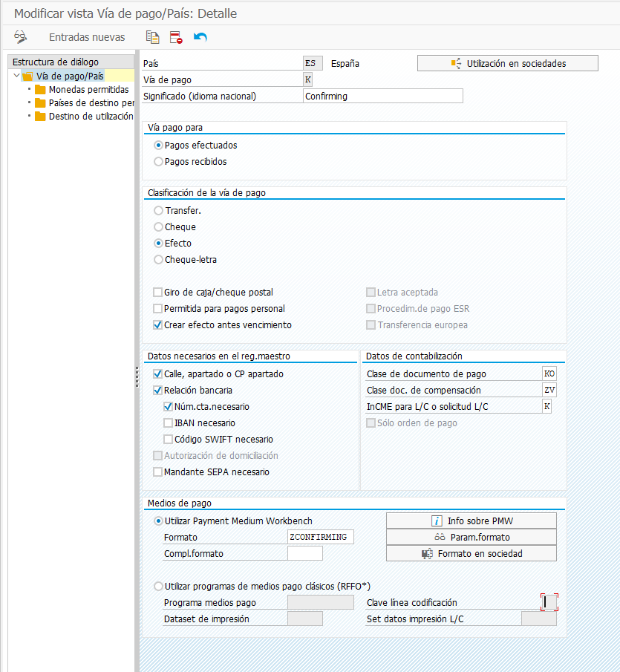
Task: Click Info sobre PMW button
Action: (471, 521)
